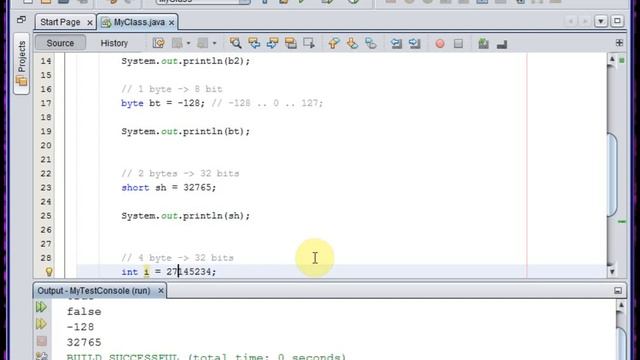Click comment '// 4 byte -> 32 bits'
This screenshot has width=640, height=360.
177,258
